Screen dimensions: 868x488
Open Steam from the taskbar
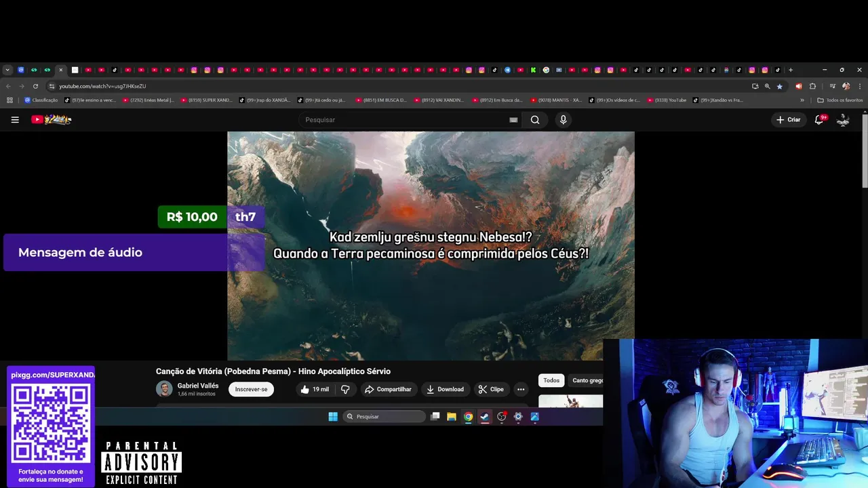[x=485, y=417]
